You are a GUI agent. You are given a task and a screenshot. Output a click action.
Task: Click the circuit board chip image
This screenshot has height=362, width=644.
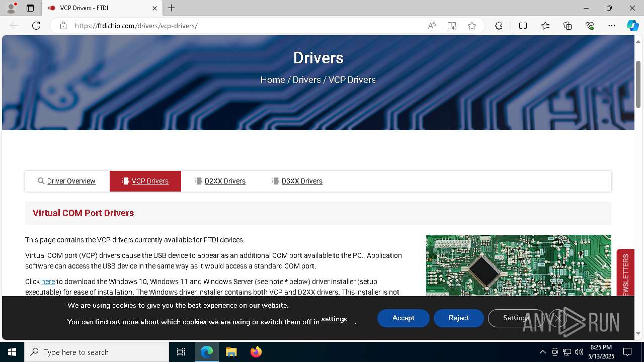pyautogui.click(x=519, y=265)
